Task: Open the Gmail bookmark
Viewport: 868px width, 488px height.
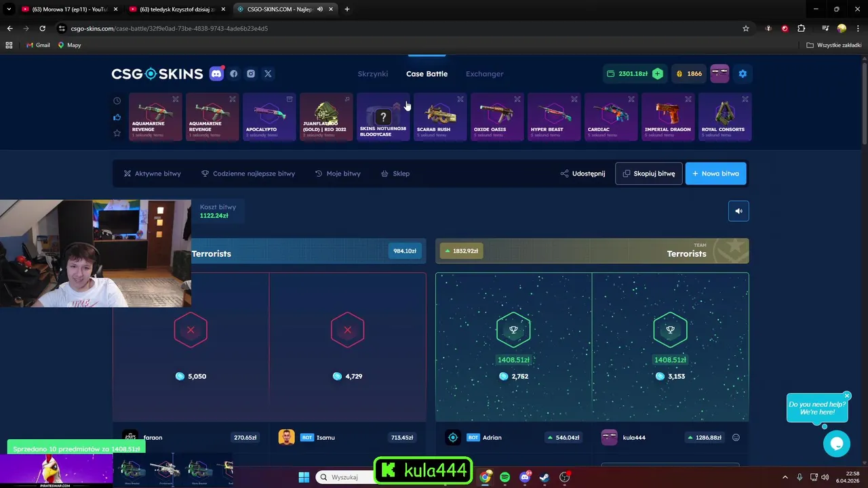Action: point(38,45)
